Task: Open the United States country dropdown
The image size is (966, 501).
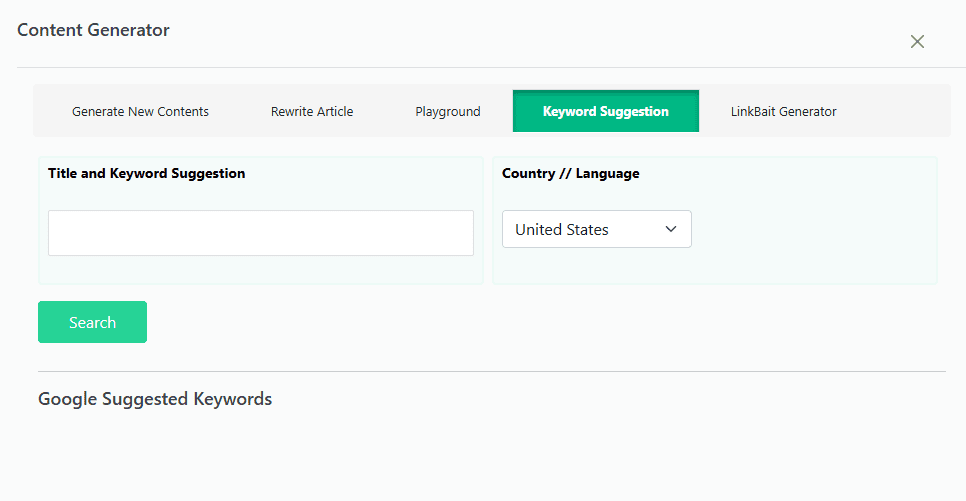Action: pos(596,229)
